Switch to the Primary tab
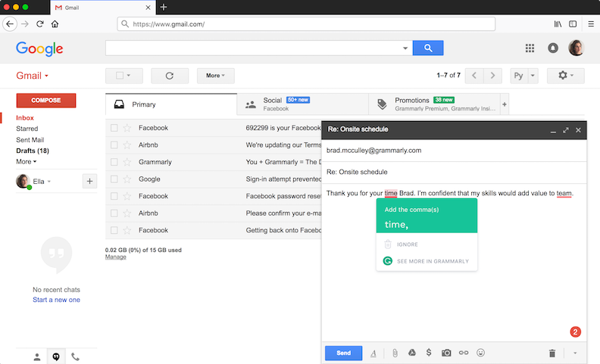 coord(171,104)
